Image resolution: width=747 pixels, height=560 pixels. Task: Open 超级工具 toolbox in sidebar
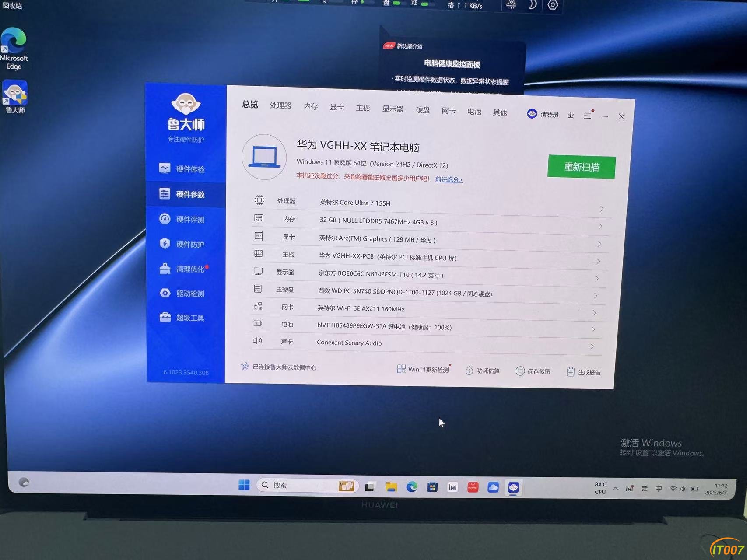pos(182,318)
